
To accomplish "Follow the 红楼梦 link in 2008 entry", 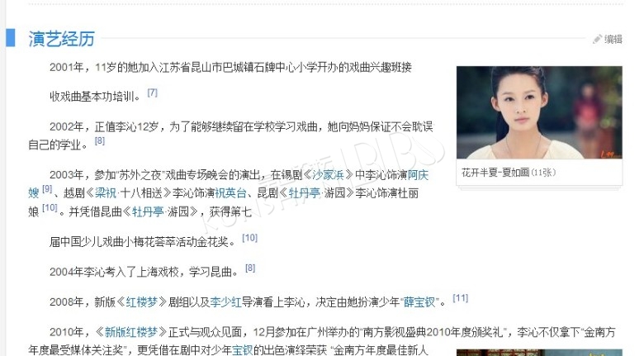I will pyautogui.click(x=142, y=302).
